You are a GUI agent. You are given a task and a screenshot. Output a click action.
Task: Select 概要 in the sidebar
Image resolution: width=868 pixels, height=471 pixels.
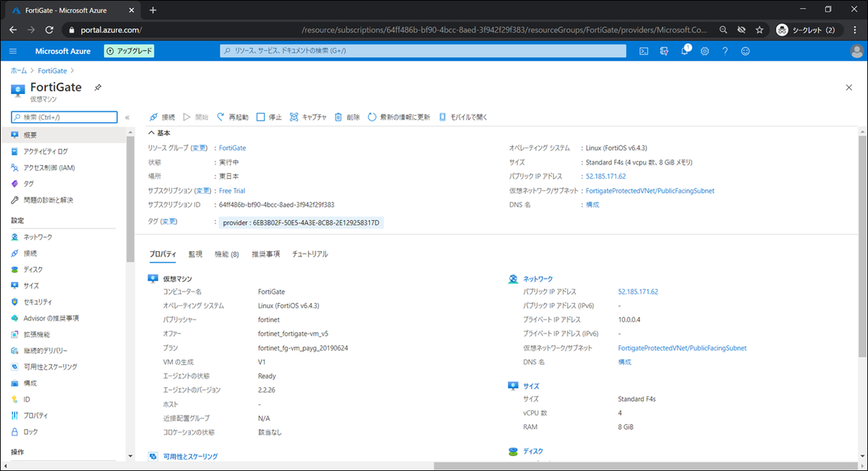63,135
